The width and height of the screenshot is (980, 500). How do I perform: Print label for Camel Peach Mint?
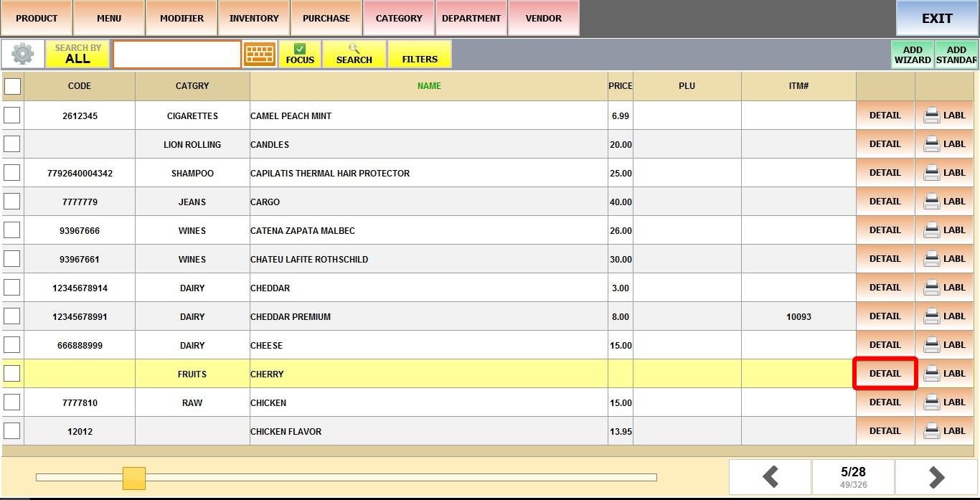[944, 115]
